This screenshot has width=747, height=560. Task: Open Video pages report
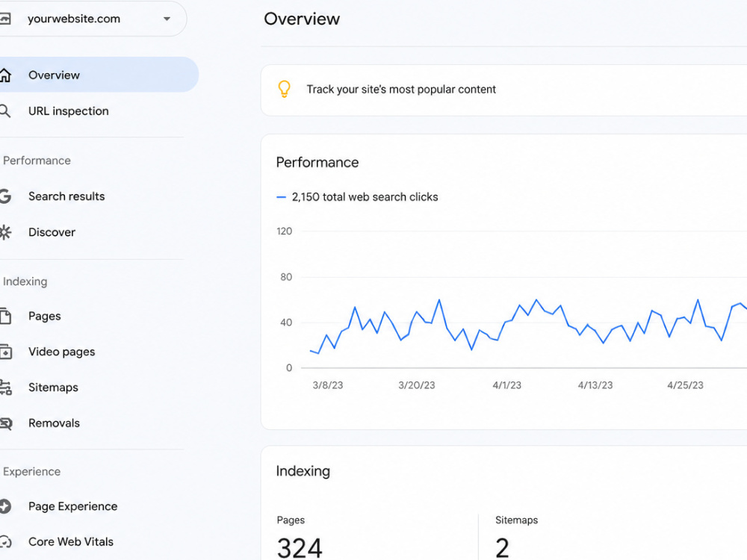point(61,352)
